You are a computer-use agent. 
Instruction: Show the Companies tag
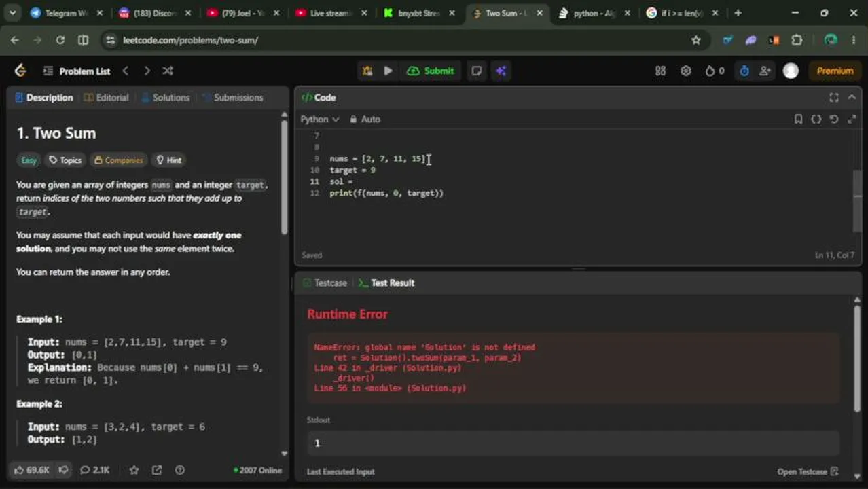pyautogui.click(x=119, y=160)
